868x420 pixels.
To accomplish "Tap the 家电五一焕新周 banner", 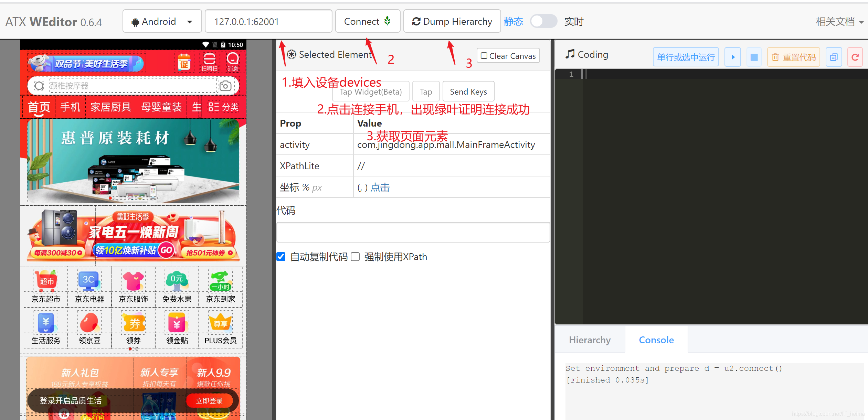I will click(x=133, y=236).
